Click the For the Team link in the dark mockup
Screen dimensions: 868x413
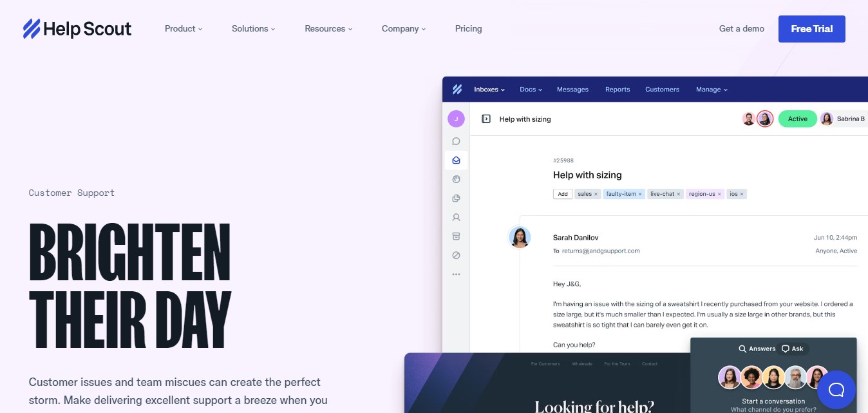[x=617, y=364]
